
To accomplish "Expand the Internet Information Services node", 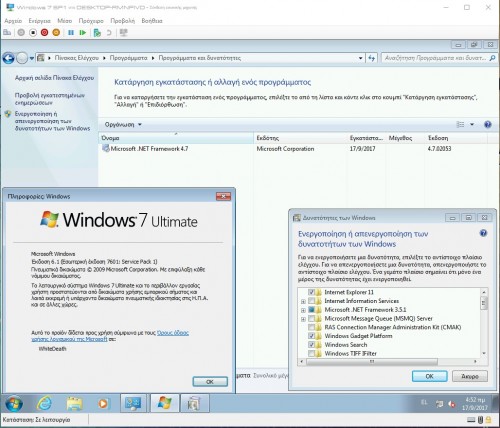I will tap(303, 301).
